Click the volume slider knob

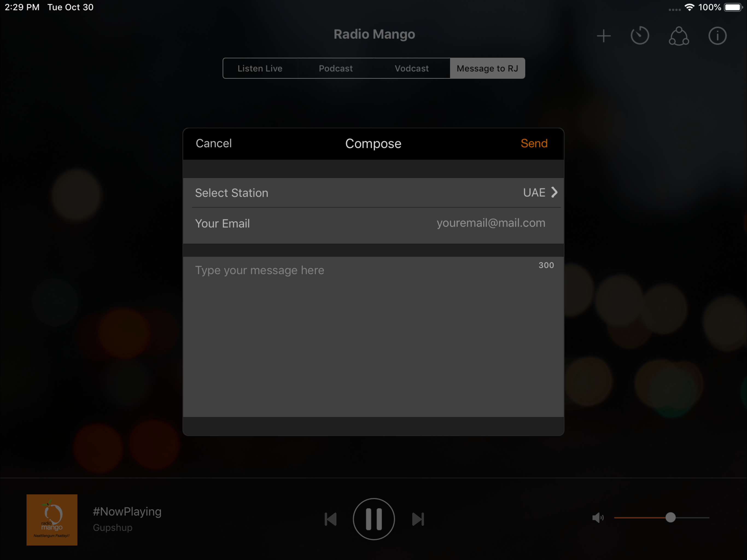point(670,517)
